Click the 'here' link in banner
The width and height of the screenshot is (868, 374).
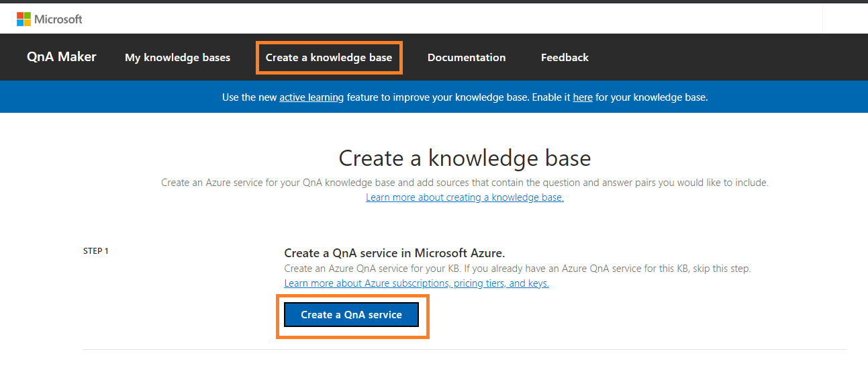tap(583, 97)
